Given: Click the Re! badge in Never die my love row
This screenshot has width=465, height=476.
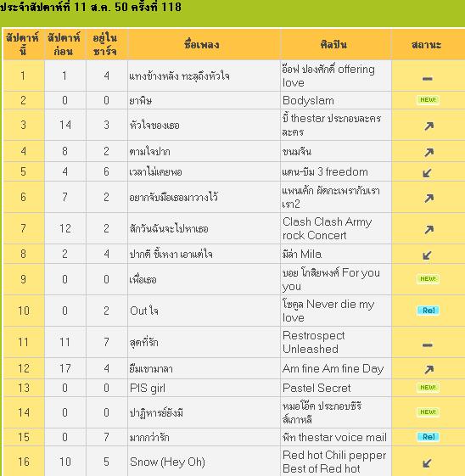Looking at the screenshot, I should 428,311.
